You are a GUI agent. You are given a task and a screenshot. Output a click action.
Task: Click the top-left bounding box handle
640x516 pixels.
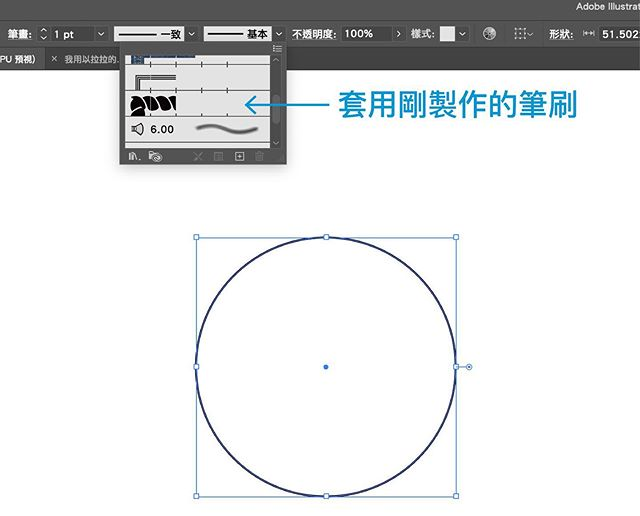pyautogui.click(x=196, y=237)
